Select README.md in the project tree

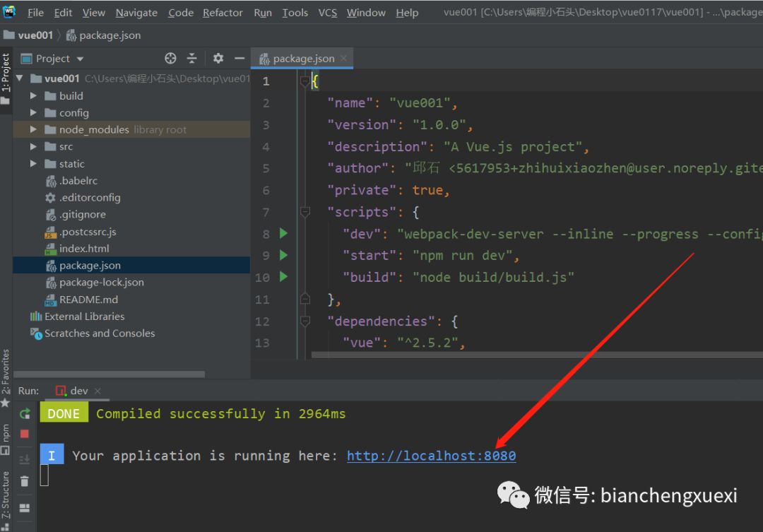click(x=88, y=300)
